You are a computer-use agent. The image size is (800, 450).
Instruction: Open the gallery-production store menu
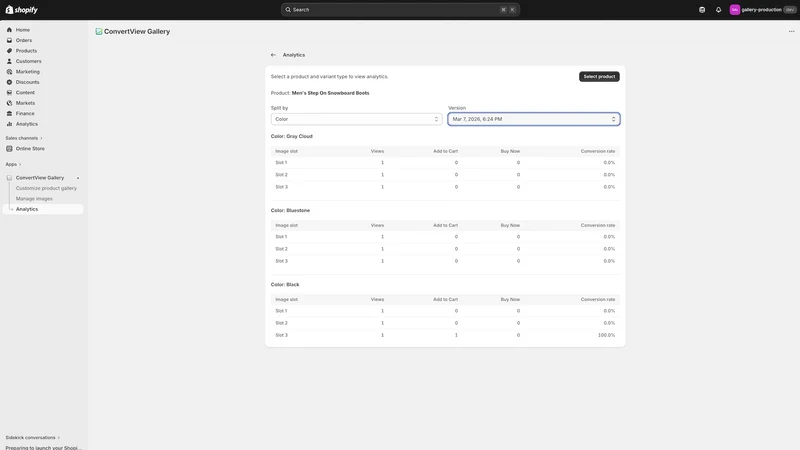(x=763, y=10)
